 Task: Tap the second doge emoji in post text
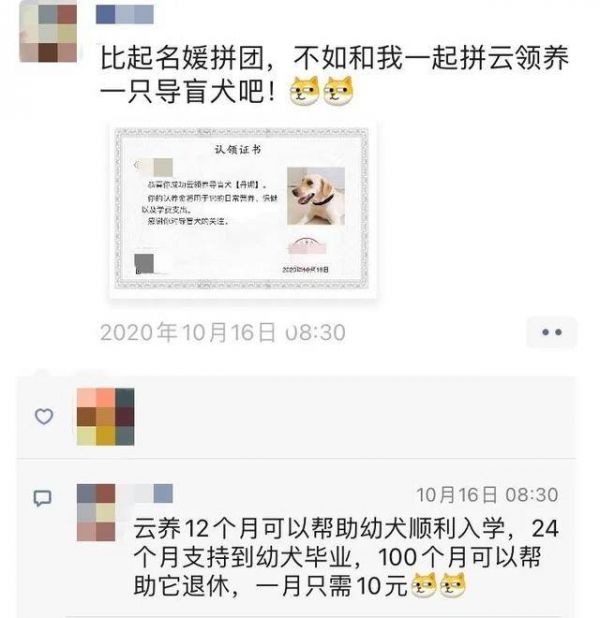[x=338, y=91]
